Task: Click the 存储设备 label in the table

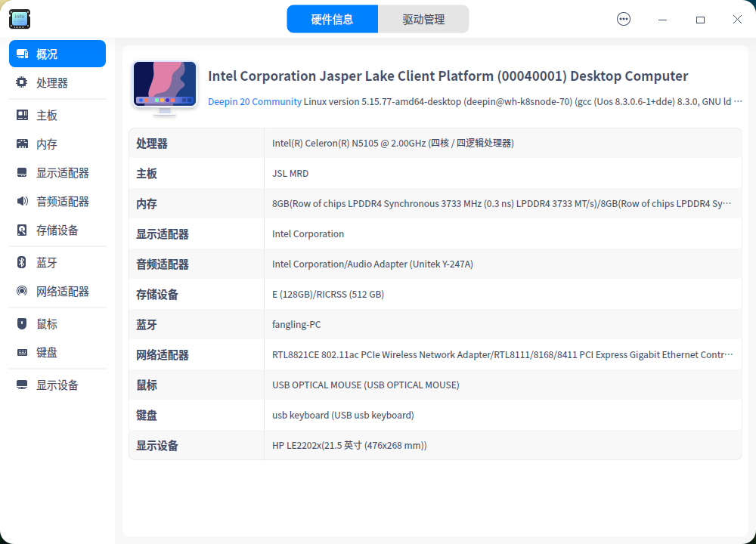Action: 157,295
